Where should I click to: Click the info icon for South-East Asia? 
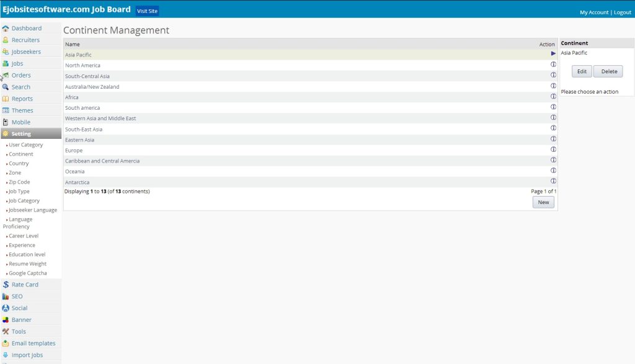click(x=553, y=128)
